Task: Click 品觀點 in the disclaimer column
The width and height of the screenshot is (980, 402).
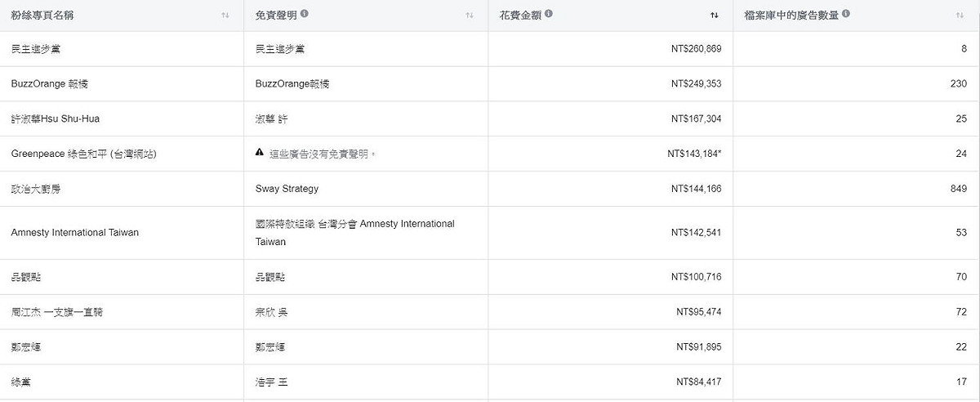Action: (x=270, y=277)
